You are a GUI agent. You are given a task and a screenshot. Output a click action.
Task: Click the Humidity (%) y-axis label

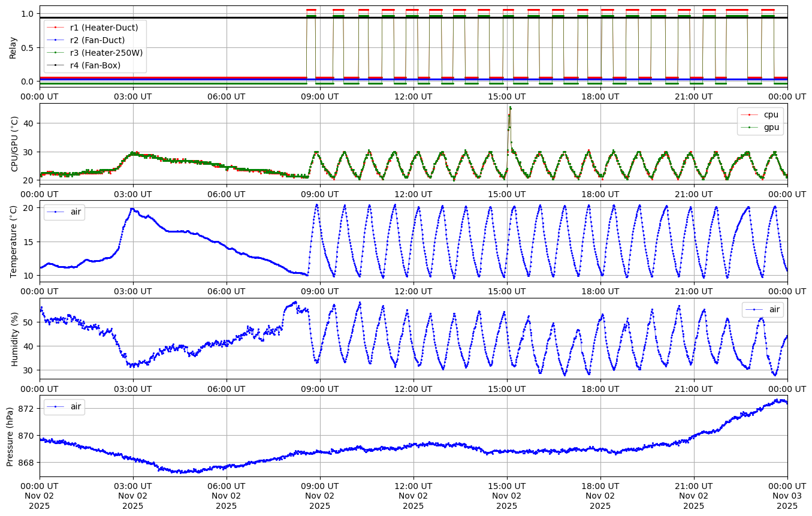point(14,339)
